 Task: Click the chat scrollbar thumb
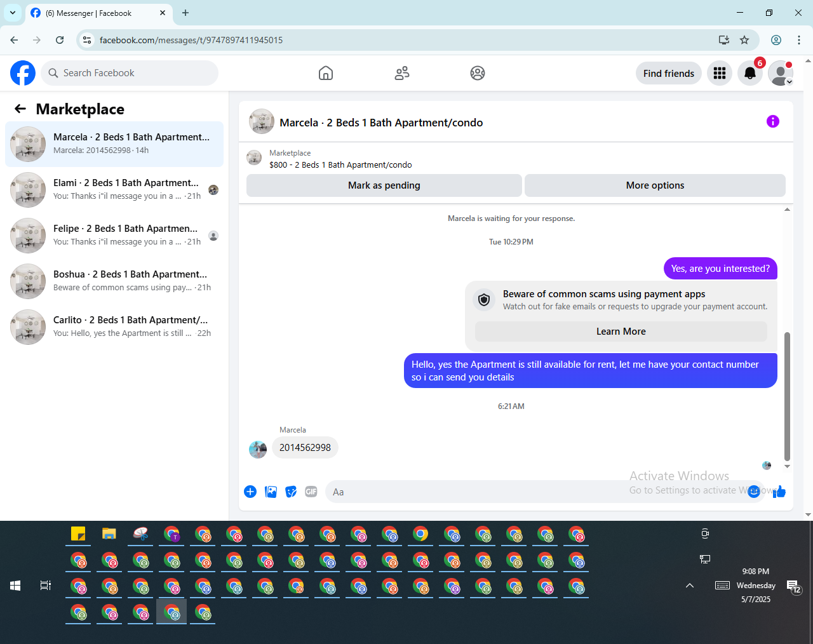[x=788, y=396]
